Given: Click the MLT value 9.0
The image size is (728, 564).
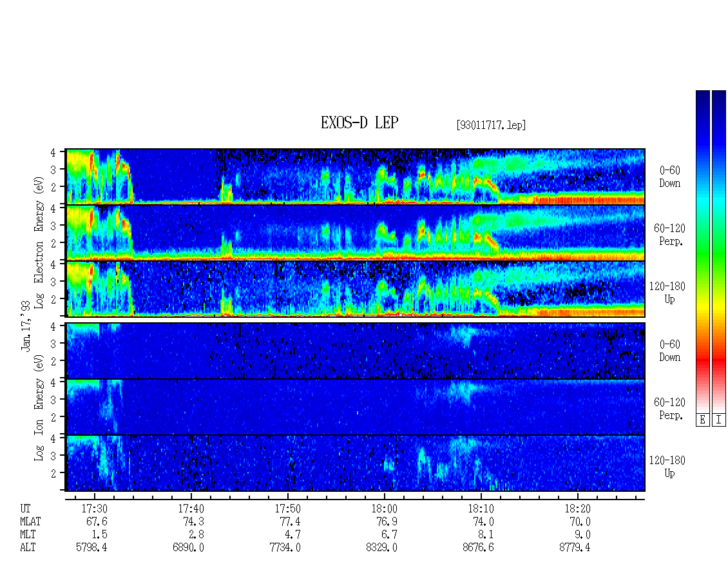Looking at the screenshot, I should tap(582, 535).
